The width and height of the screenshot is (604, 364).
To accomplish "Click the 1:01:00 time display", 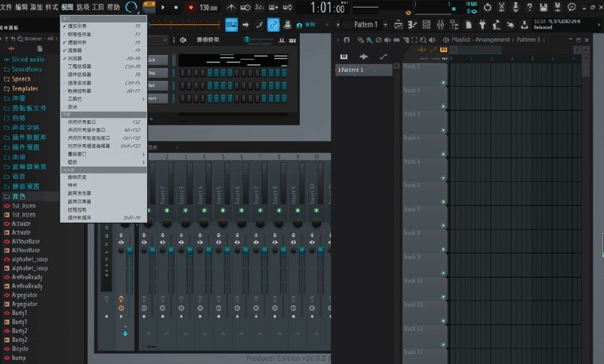I will pyautogui.click(x=328, y=8).
